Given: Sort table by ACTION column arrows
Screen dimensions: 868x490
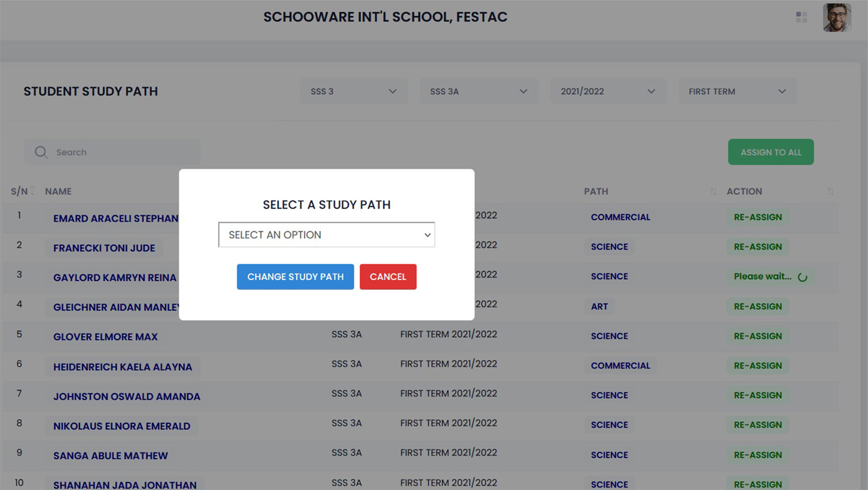Looking at the screenshot, I should [830, 191].
